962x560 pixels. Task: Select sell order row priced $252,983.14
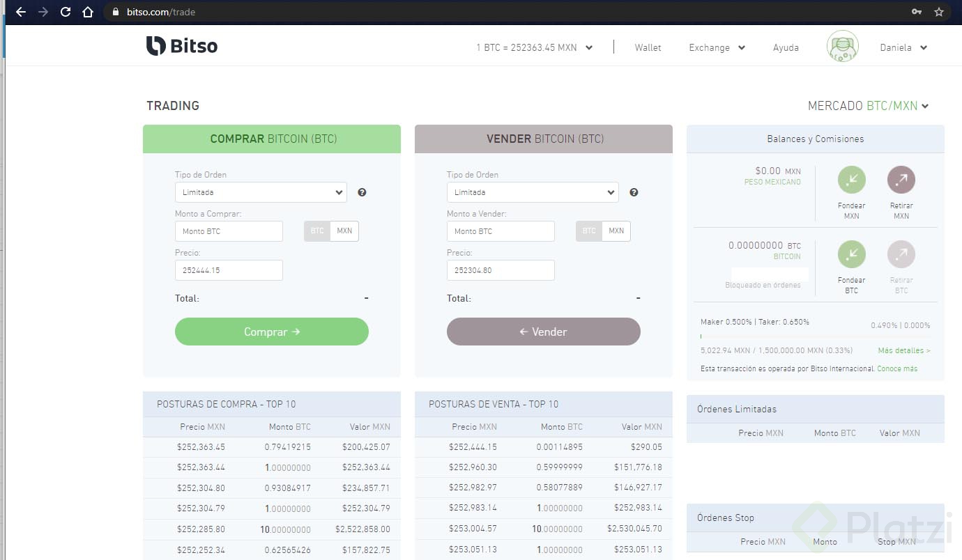pos(544,508)
